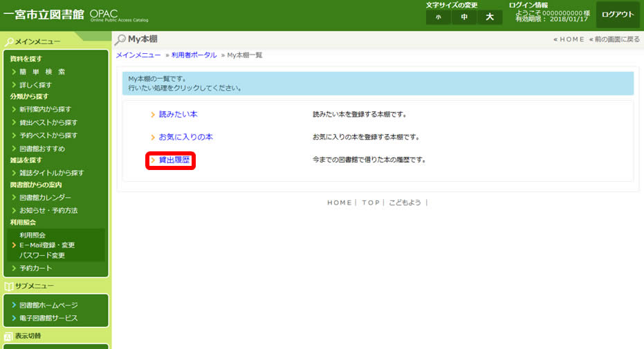The width and height of the screenshot is (644, 349).
Task: Click orange arrow next to 読みたい本
Action: pos(153,115)
